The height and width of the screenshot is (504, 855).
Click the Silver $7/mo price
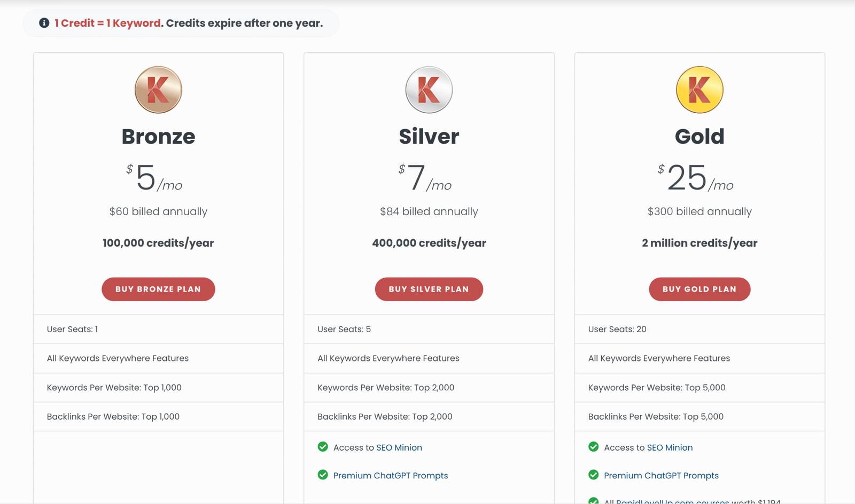tap(425, 178)
